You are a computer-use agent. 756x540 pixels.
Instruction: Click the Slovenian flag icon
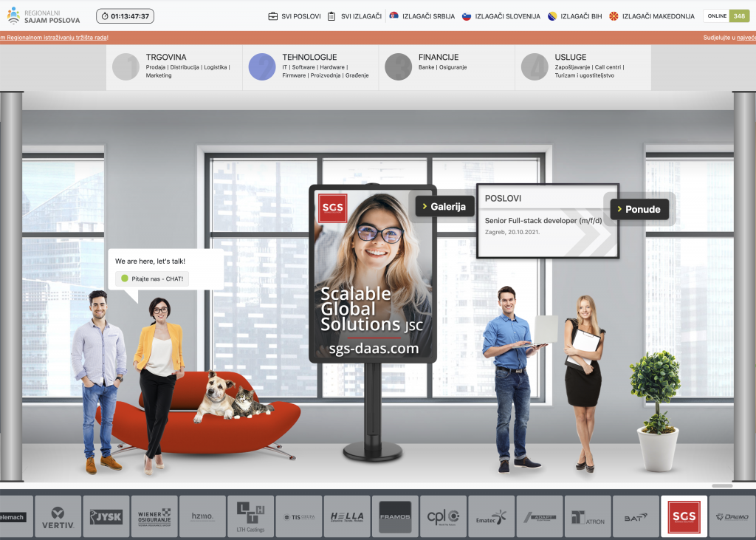pos(467,16)
